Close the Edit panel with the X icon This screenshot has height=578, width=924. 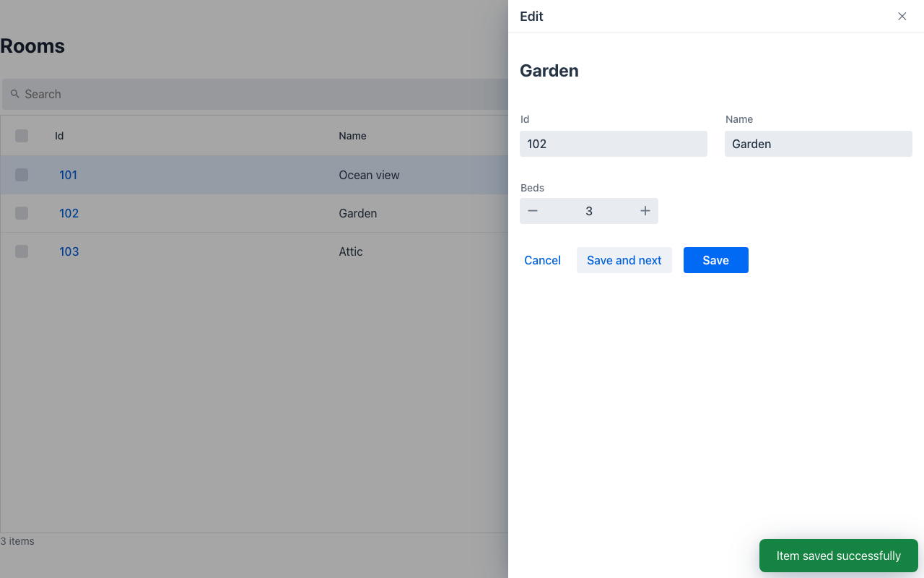[902, 16]
